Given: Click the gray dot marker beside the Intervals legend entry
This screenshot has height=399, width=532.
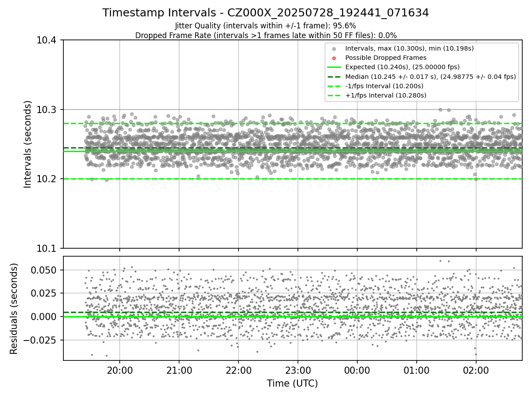Looking at the screenshot, I should point(334,49).
